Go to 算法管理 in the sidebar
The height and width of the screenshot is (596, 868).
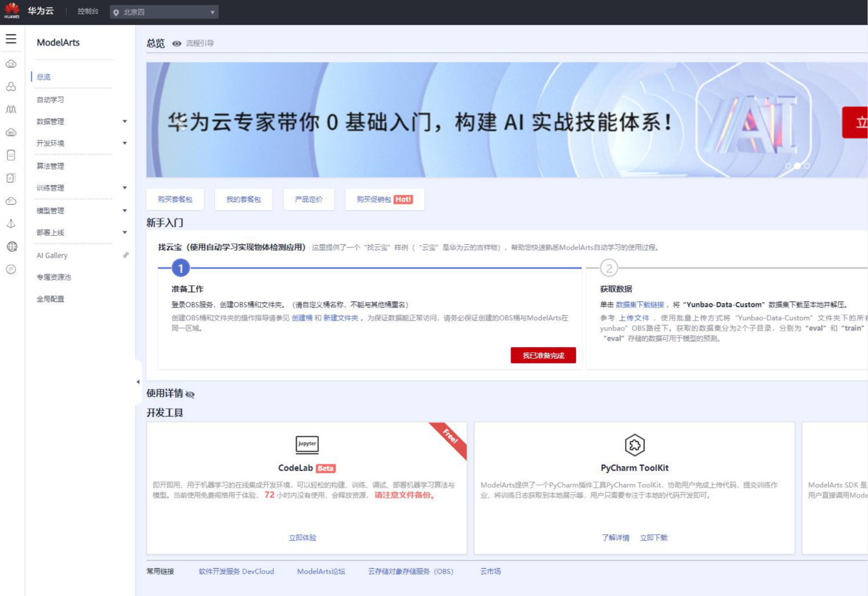click(x=50, y=166)
